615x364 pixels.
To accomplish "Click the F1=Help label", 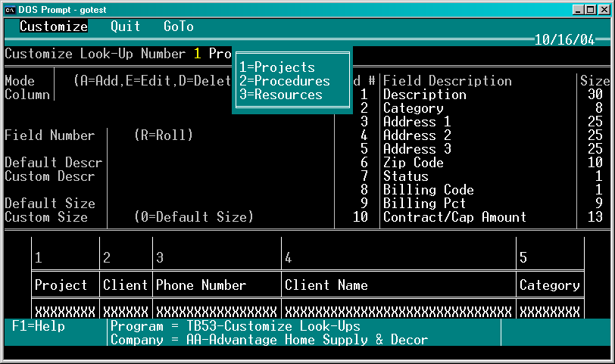I will (39, 326).
